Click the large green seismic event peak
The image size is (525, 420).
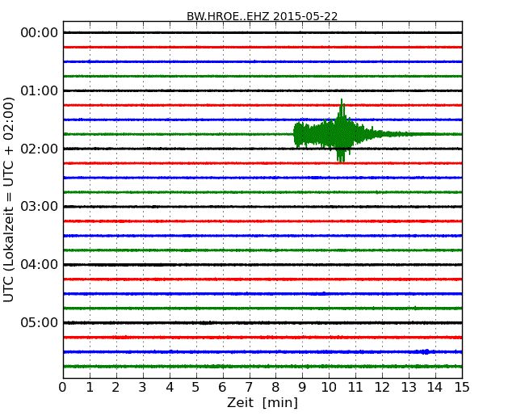click(341, 131)
